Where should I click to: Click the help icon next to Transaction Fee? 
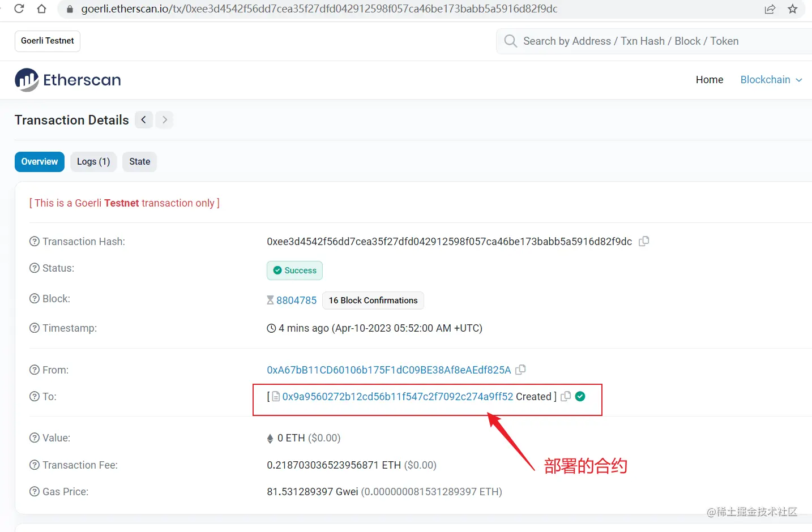click(x=35, y=465)
